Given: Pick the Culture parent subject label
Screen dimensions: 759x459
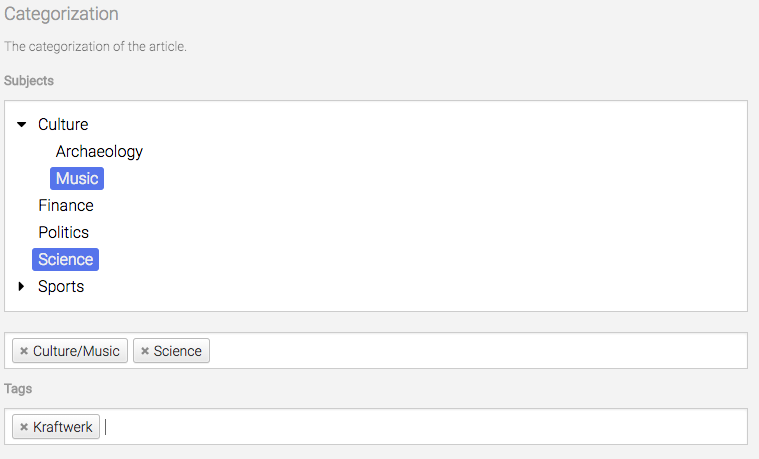Looking at the screenshot, I should 63,125.
